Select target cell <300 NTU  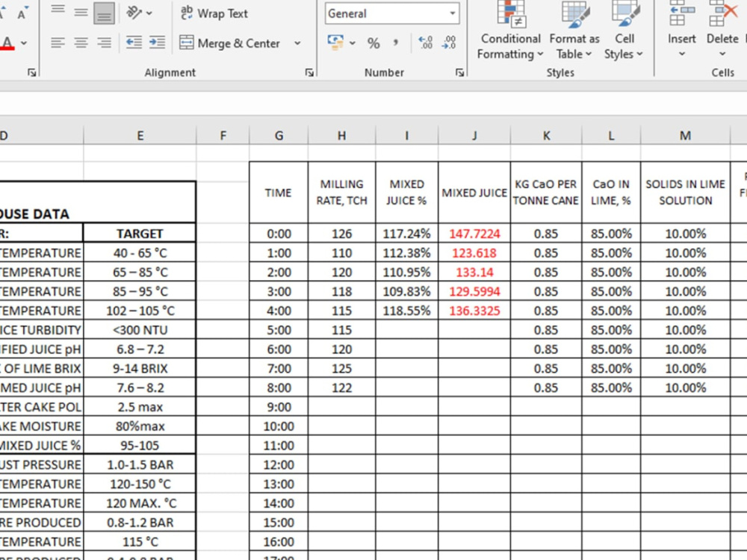(x=140, y=330)
